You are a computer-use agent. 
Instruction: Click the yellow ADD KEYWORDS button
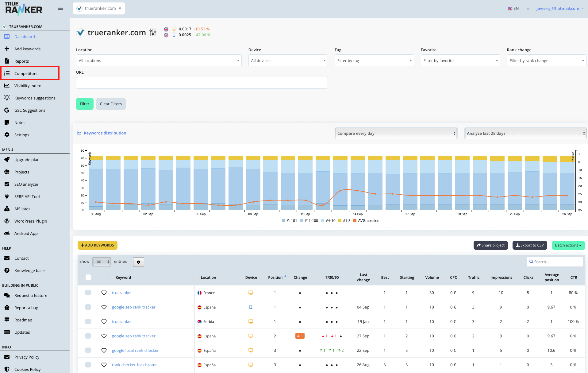98,245
